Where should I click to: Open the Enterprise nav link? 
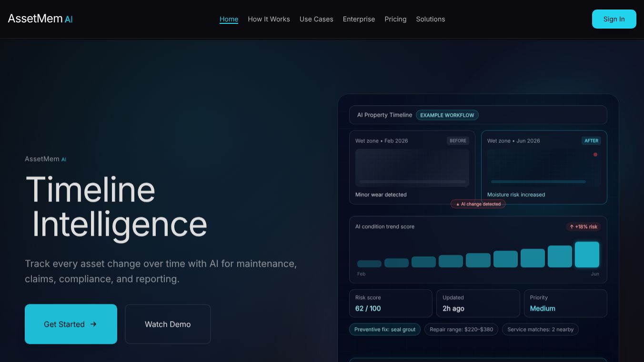click(x=359, y=19)
